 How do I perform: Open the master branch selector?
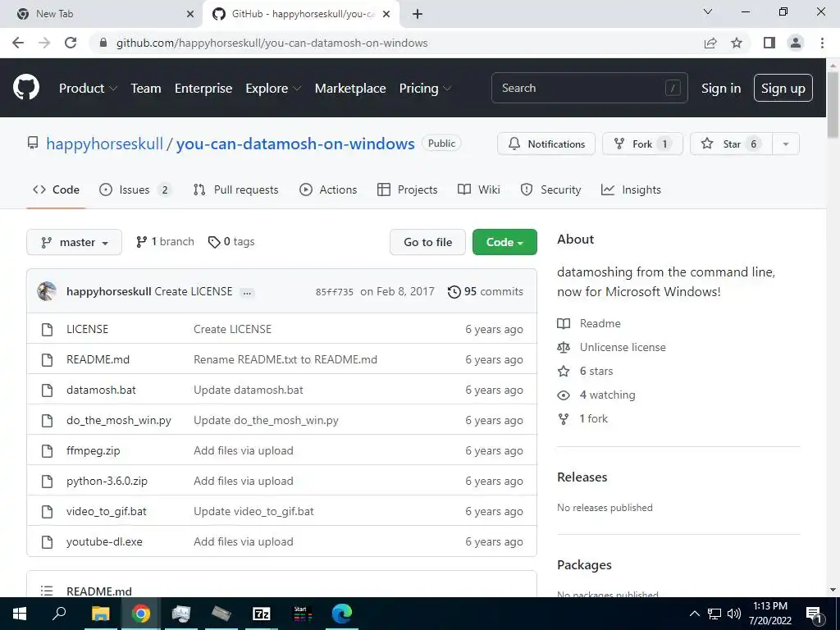coord(74,242)
